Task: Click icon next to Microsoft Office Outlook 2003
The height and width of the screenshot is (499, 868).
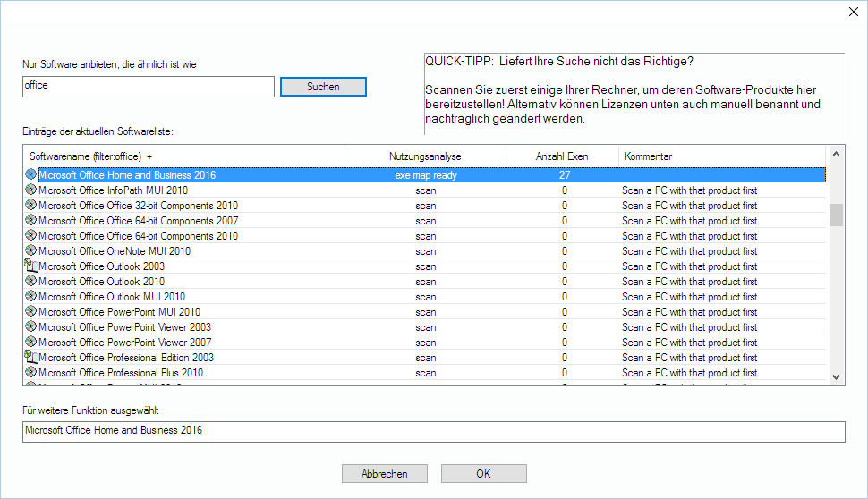Action: 32,266
